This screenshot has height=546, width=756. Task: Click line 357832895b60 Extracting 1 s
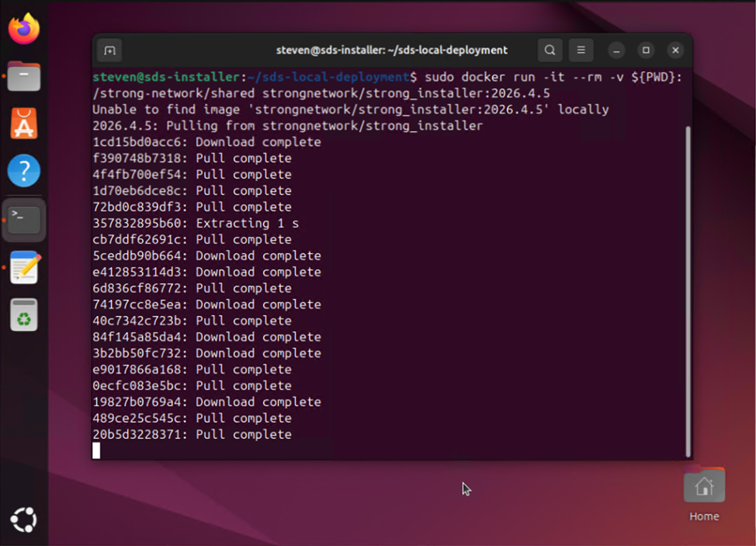pyautogui.click(x=196, y=224)
